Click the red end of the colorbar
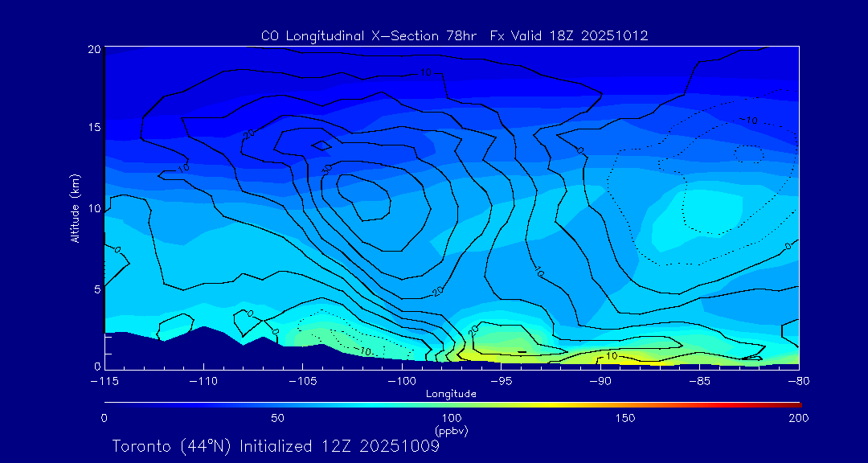 tap(796, 404)
